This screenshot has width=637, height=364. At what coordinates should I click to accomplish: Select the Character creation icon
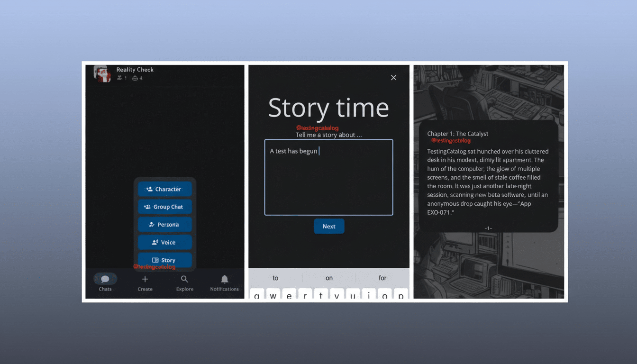pyautogui.click(x=148, y=189)
